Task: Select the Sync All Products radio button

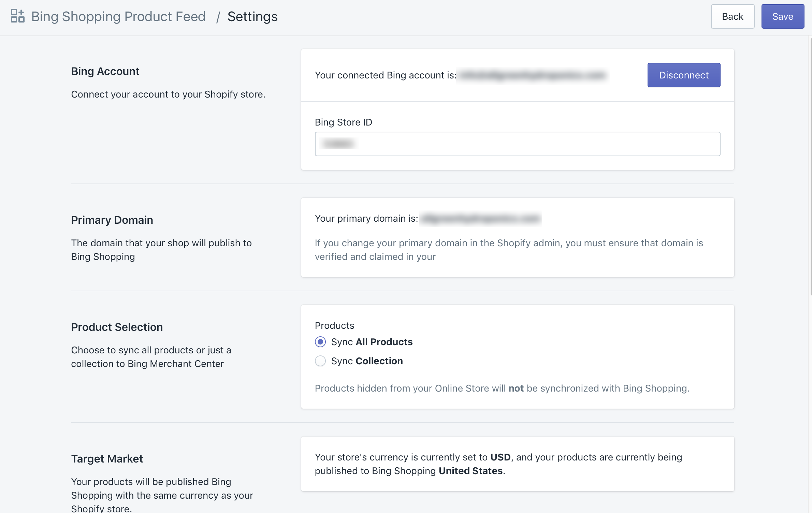Action: (x=320, y=342)
